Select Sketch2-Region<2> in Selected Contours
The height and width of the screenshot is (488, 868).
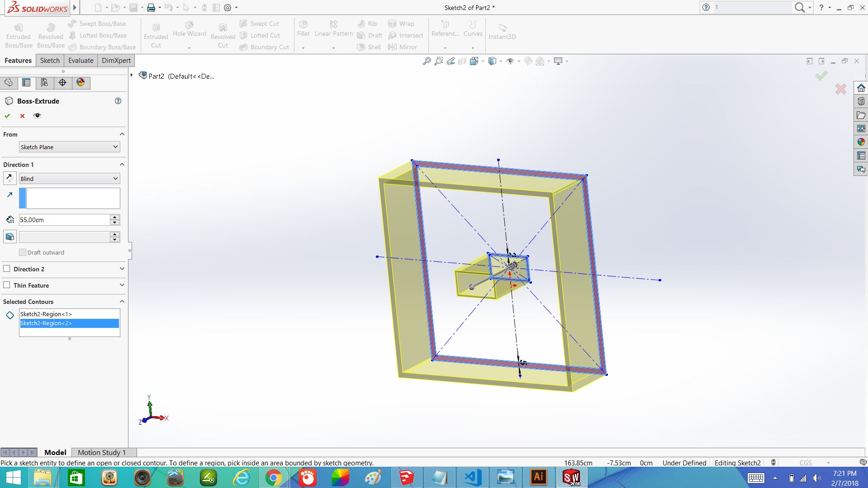pyautogui.click(x=69, y=323)
